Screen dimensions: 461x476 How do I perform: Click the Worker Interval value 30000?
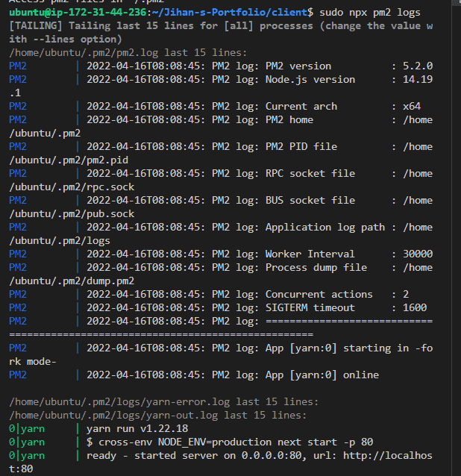417,254
